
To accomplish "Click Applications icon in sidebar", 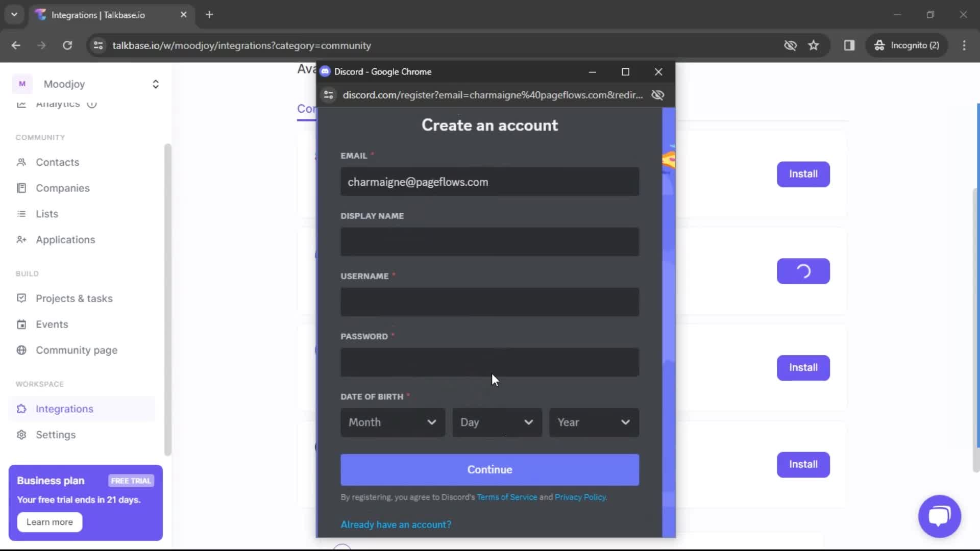I will pyautogui.click(x=20, y=239).
